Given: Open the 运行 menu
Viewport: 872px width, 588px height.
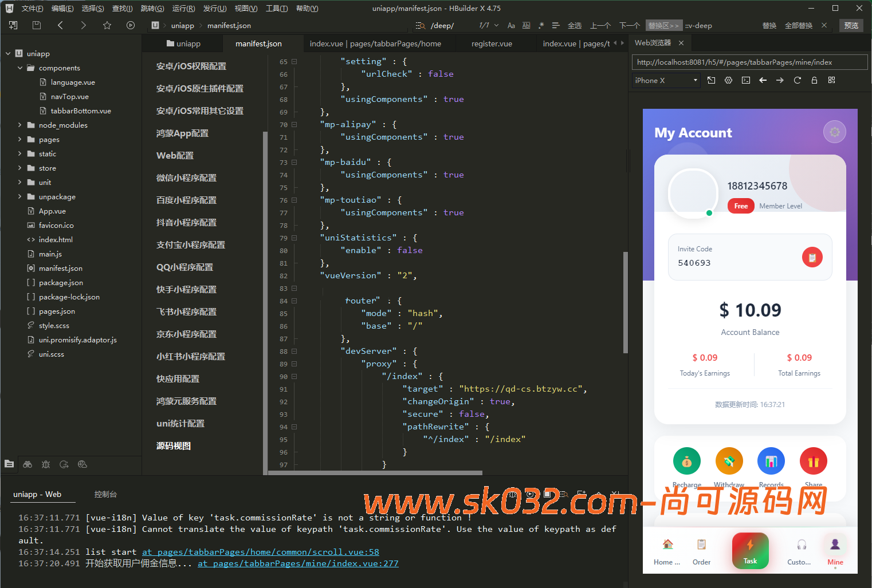Looking at the screenshot, I should [183, 8].
